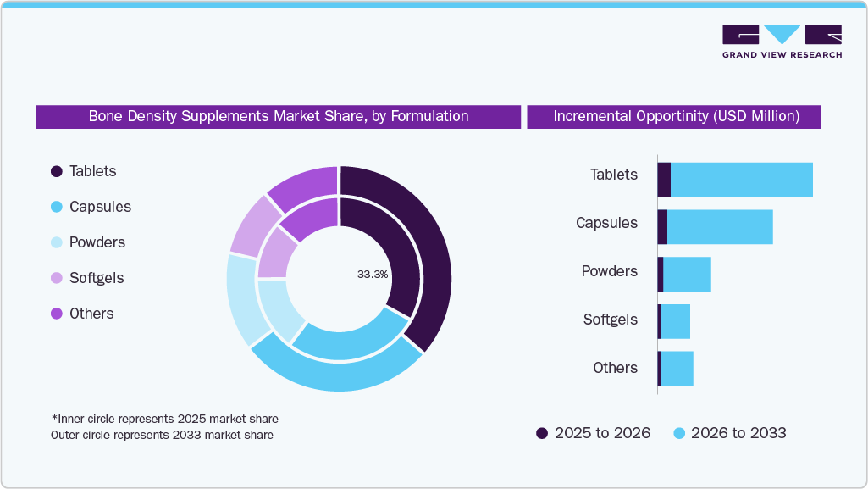The image size is (868, 489).
Task: Click the 2025 to 2026 legend dot
Action: pyautogui.click(x=542, y=433)
